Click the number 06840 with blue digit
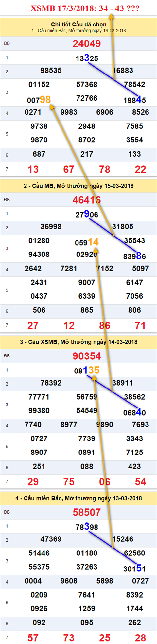The height and width of the screenshot is (644, 157). pos(134,412)
